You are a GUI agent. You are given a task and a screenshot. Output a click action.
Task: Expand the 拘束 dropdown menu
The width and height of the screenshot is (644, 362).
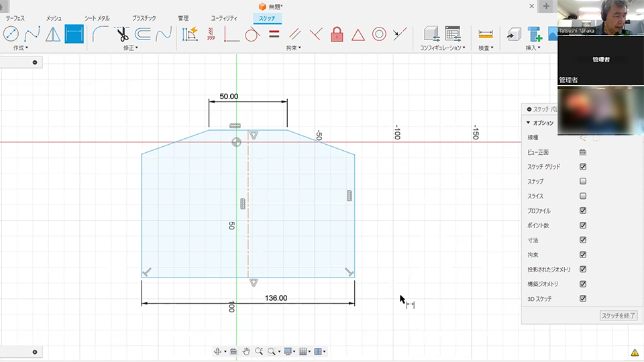293,48
